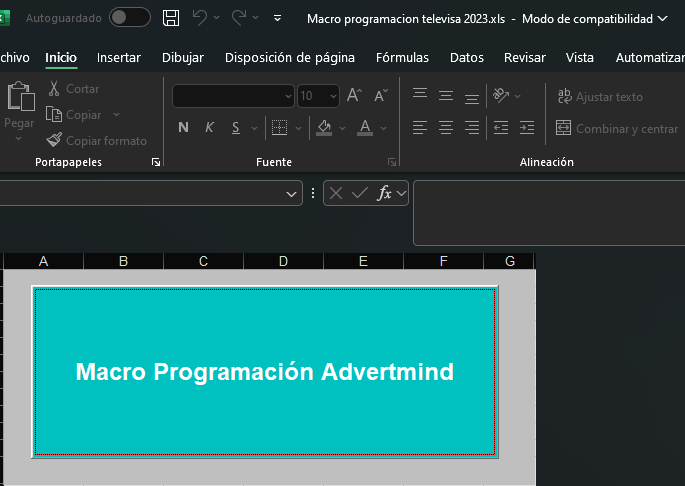Open the Datos tab

[x=467, y=58]
